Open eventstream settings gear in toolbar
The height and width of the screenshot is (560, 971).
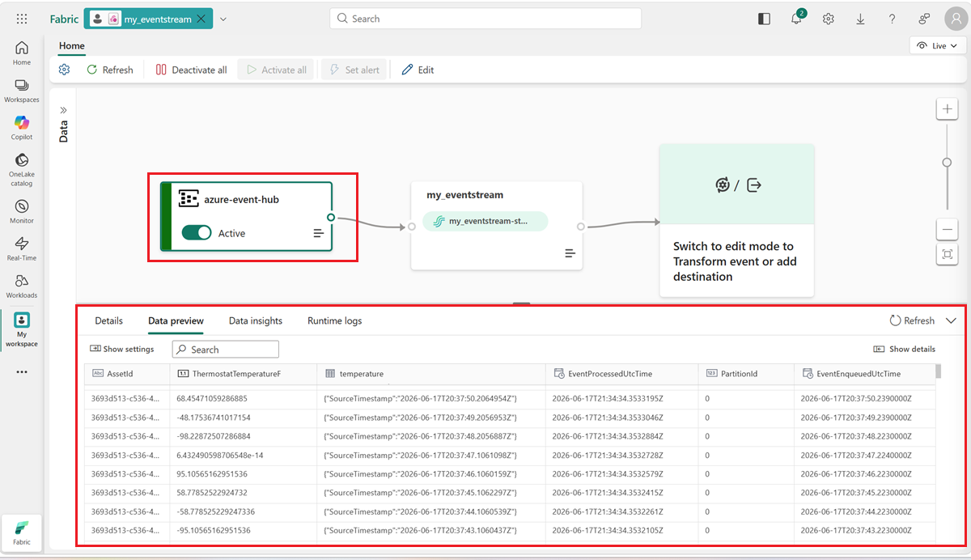tap(65, 70)
